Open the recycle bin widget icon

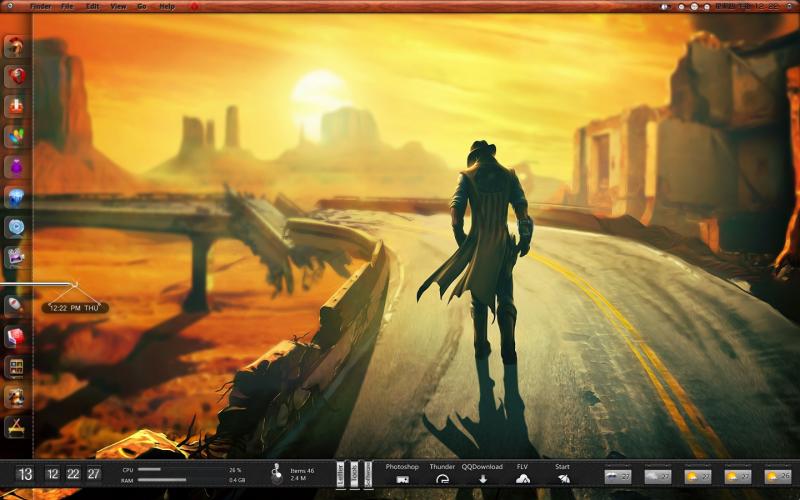click(277, 474)
